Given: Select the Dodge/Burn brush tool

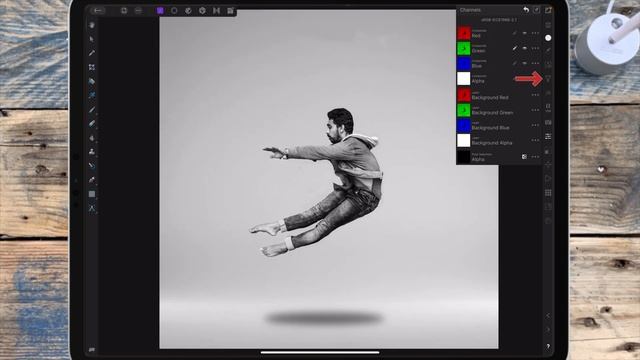Looking at the screenshot, I should coord(92,138).
